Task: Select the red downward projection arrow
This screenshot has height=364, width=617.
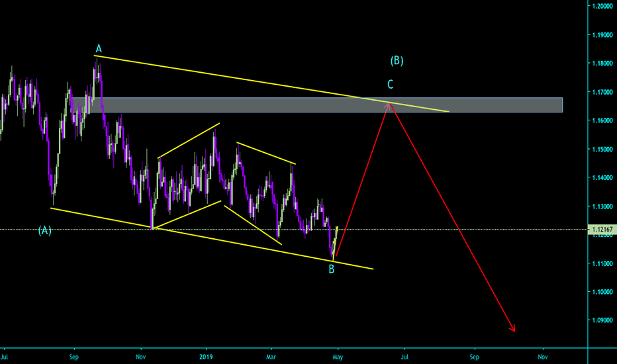Action: click(453, 218)
